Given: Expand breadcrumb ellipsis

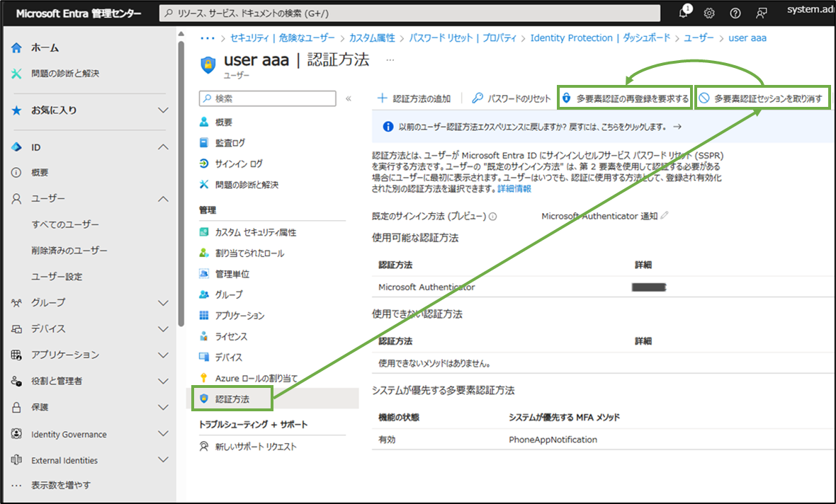Looking at the screenshot, I should click(x=208, y=38).
